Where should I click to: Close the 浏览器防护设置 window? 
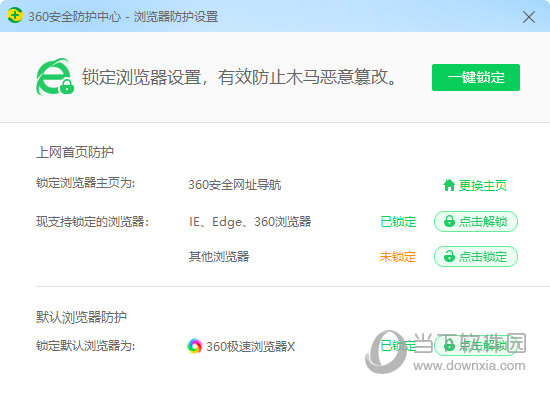pyautogui.click(x=529, y=16)
